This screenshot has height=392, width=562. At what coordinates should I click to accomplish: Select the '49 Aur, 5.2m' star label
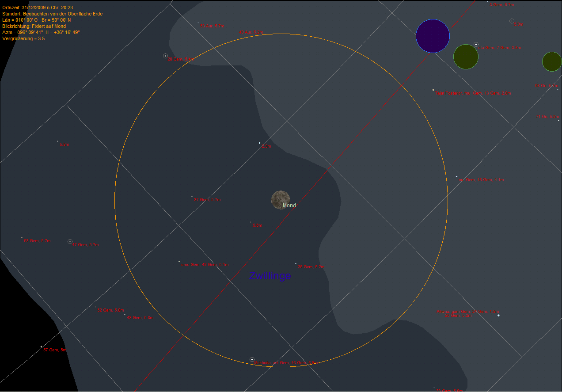tap(251, 33)
